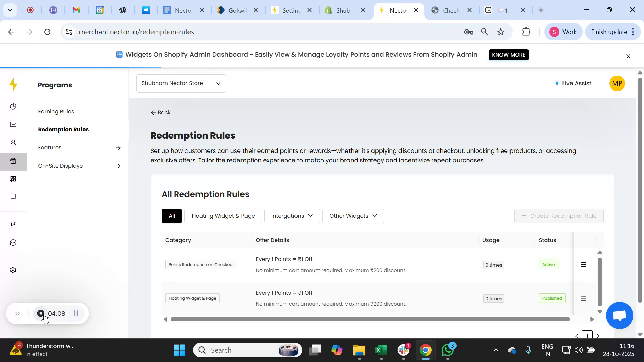This screenshot has width=644, height=362.
Task: Expand the Intergrations filter dropdown
Action: click(291, 216)
